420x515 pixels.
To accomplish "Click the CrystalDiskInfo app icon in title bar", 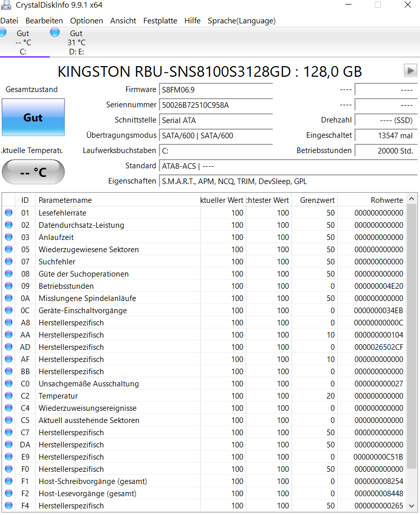I will pyautogui.click(x=6, y=5).
